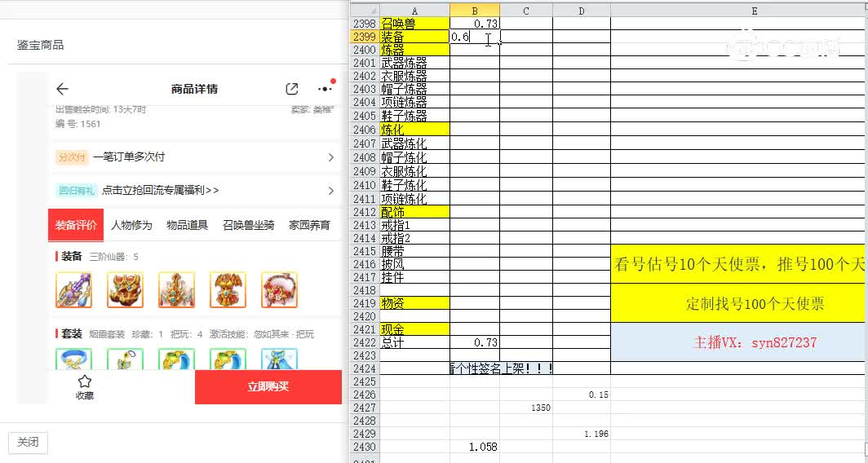Expand the 点击立抢回流专属福利 row chevron
The height and width of the screenshot is (463, 868).
tap(331, 191)
